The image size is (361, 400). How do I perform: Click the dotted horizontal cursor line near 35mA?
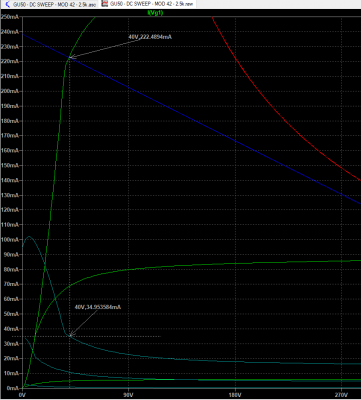87,336
